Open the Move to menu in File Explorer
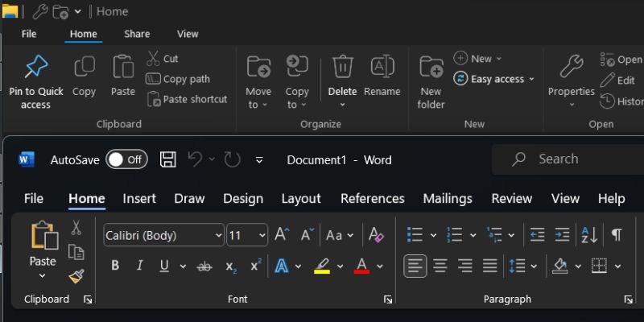644x322 pixels. pyautogui.click(x=258, y=82)
